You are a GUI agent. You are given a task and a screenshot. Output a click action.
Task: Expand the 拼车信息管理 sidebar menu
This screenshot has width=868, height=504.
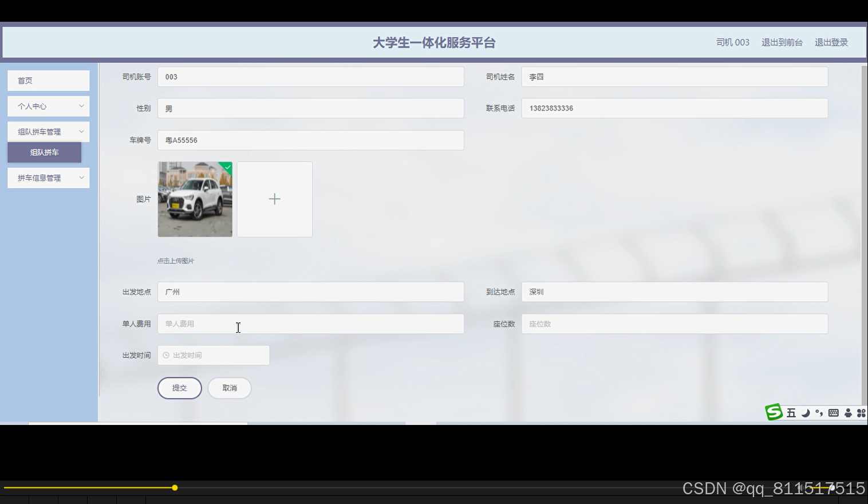click(x=49, y=178)
